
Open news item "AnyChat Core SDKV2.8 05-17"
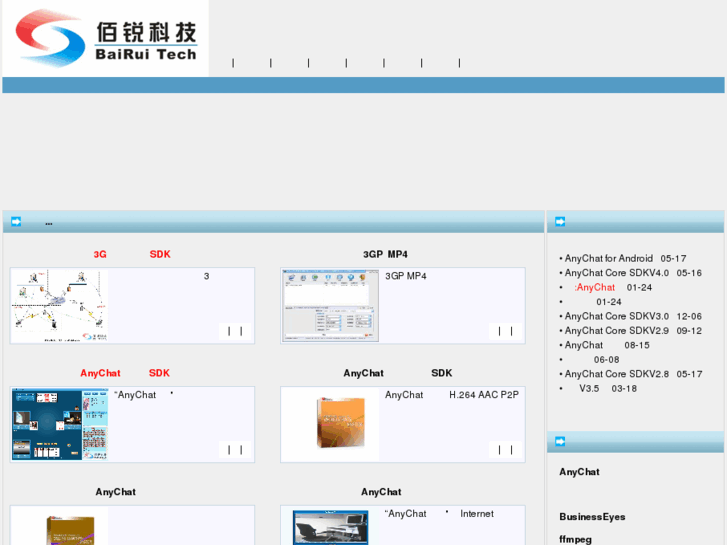(x=631, y=374)
